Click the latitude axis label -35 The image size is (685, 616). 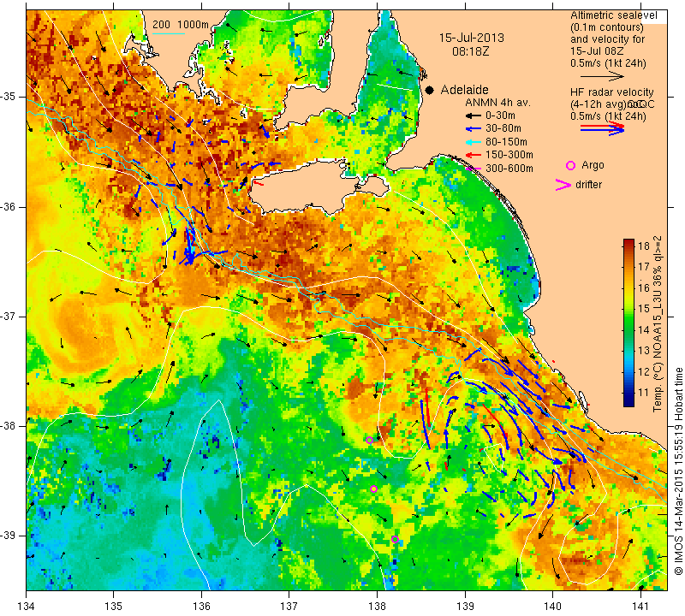click(x=9, y=97)
